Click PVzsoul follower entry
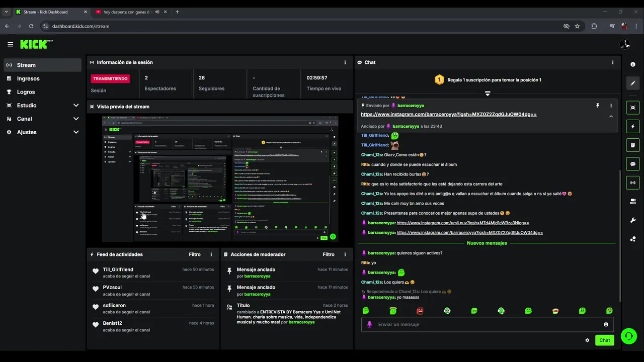Screen dimensions: 644x362 point(153,290)
